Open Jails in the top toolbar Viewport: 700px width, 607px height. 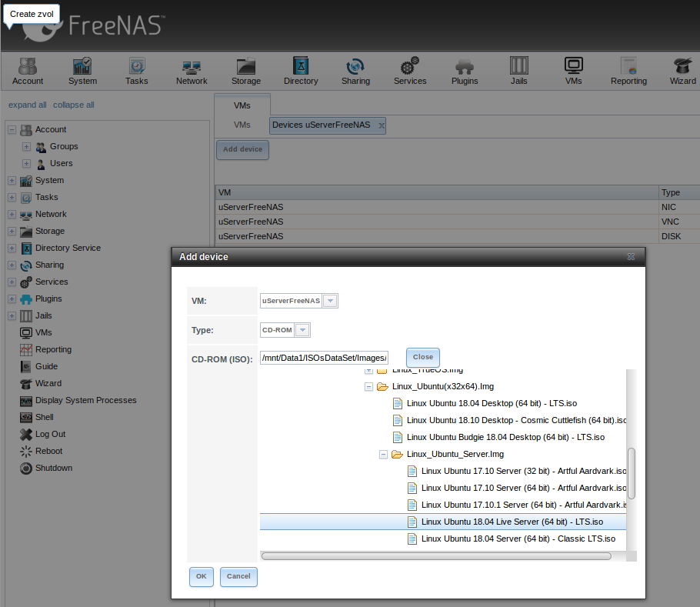click(x=519, y=72)
